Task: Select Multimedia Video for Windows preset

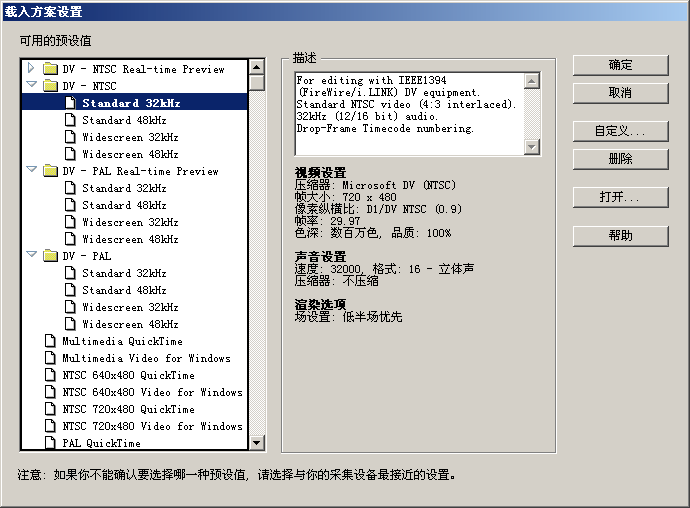Action: (x=146, y=358)
